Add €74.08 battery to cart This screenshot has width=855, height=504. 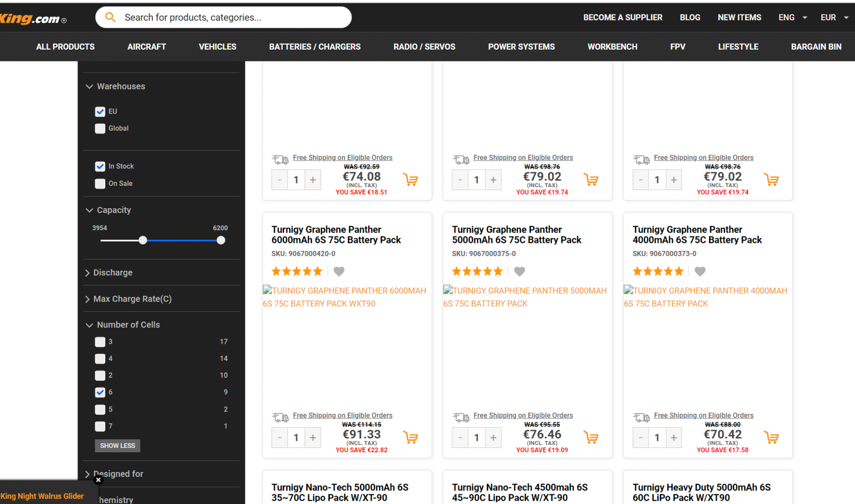tap(410, 180)
